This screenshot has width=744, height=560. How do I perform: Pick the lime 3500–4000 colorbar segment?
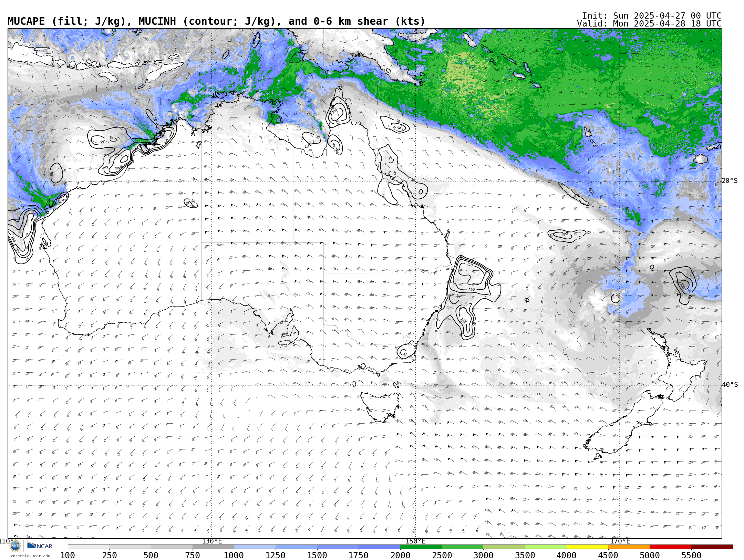click(x=546, y=547)
